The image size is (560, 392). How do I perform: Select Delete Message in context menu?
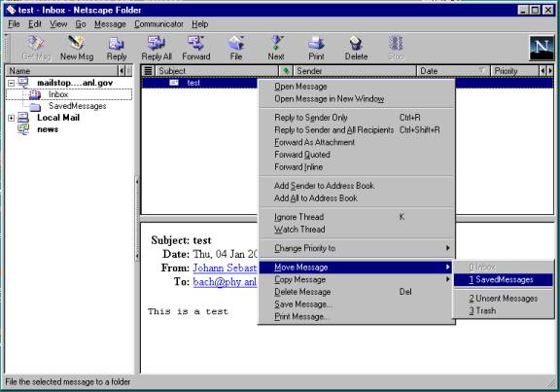coord(357,292)
